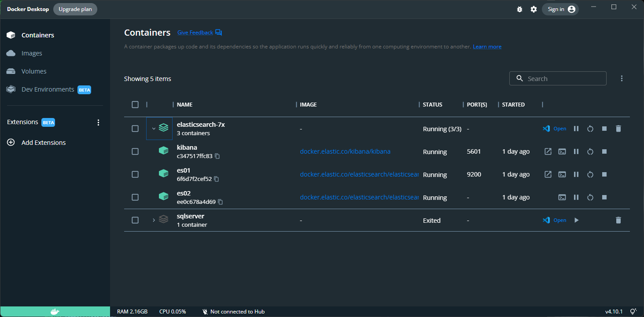Open es01 elasticsearch image link
The image size is (644, 317).
click(x=359, y=174)
